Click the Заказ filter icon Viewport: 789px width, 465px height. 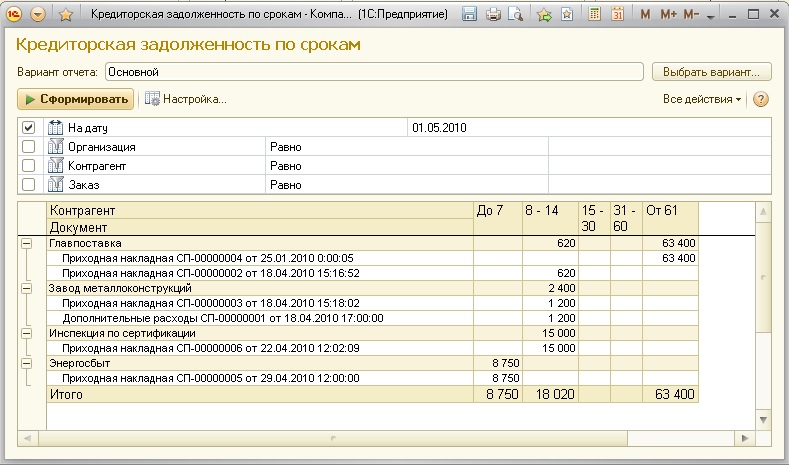(x=55, y=185)
